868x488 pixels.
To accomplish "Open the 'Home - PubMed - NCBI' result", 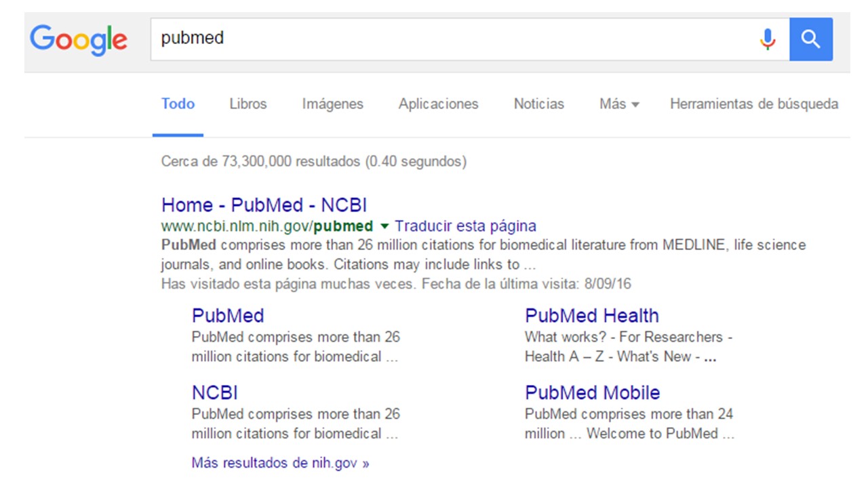I will click(x=264, y=205).
